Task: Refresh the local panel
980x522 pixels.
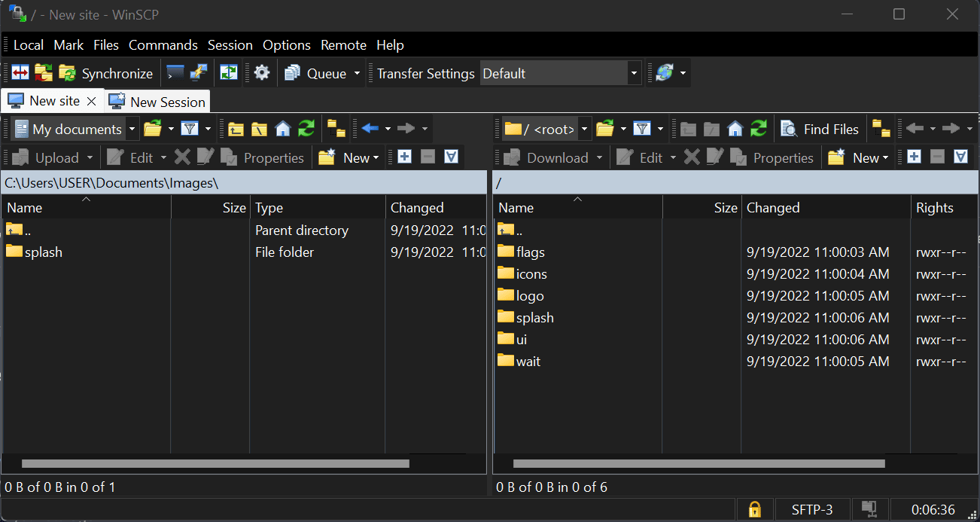Action: point(306,129)
